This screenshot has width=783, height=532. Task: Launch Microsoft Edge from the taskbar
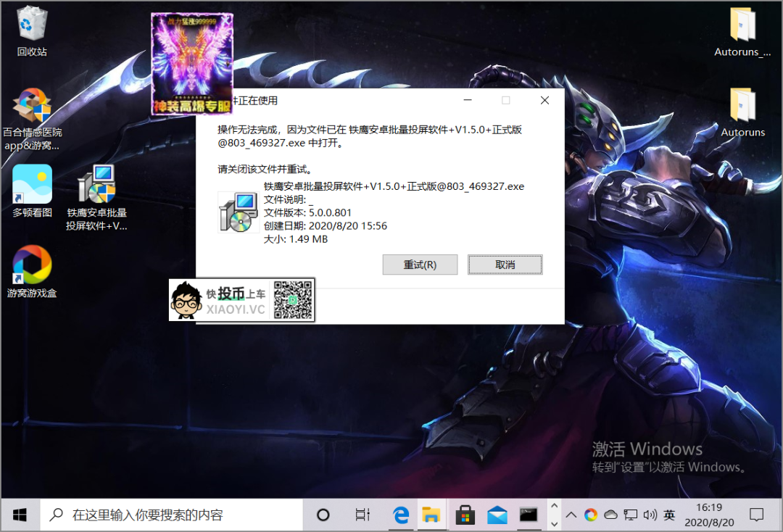(401, 515)
